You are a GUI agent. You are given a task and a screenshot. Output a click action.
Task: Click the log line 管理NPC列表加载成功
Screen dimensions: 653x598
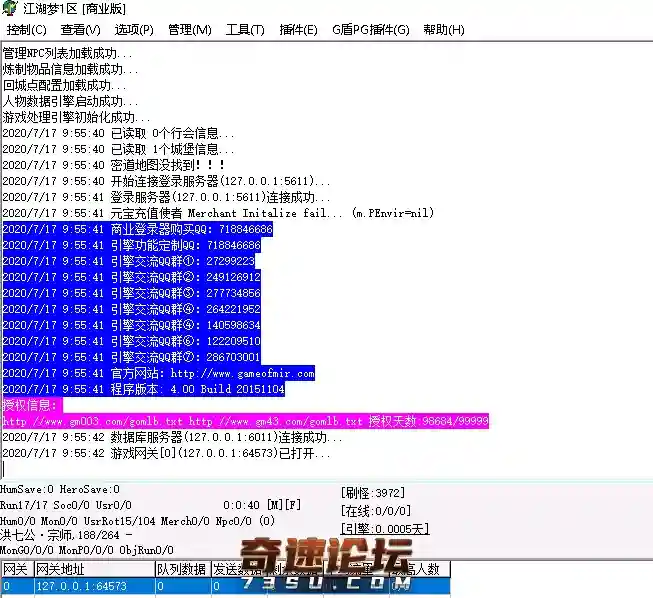(x=67, y=53)
